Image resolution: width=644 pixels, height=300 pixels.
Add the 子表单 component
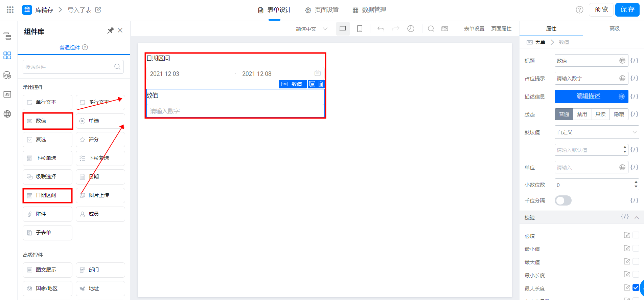47,233
